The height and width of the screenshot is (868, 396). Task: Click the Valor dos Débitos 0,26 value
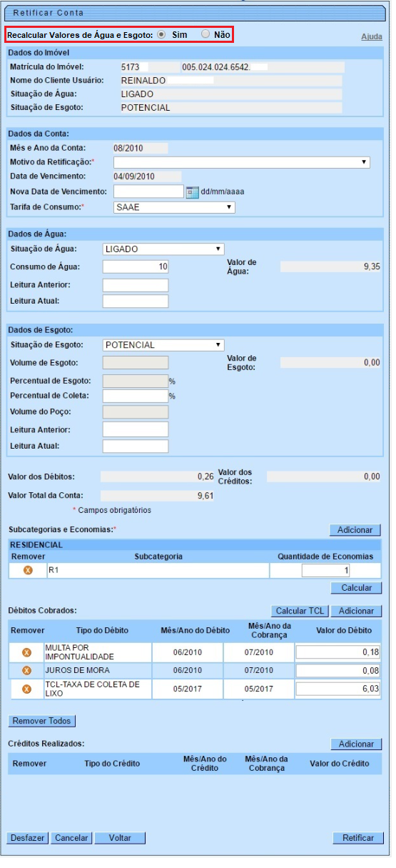[157, 476]
